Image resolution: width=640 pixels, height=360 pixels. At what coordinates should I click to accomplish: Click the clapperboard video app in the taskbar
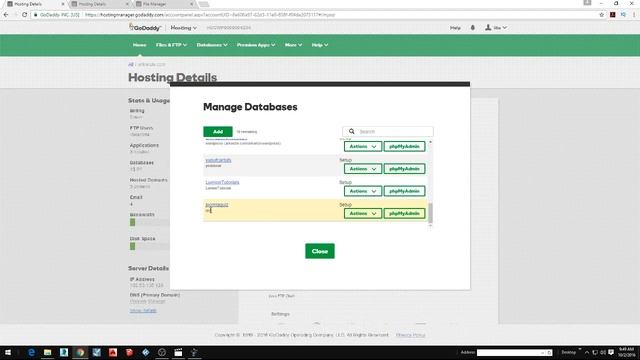(x=178, y=352)
